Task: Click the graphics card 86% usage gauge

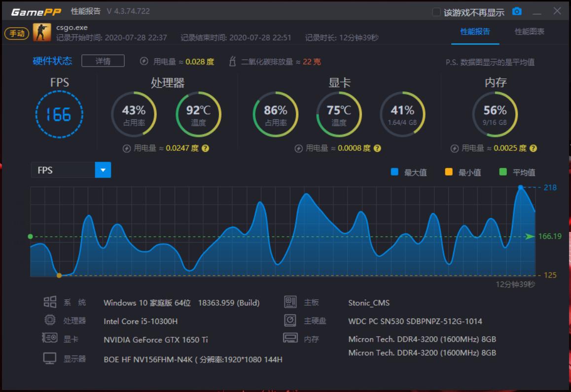Action: [275, 114]
